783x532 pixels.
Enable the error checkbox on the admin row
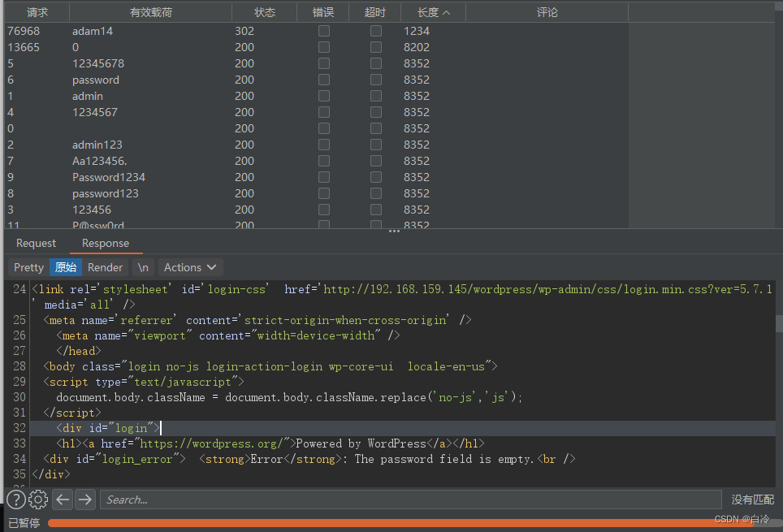click(x=324, y=96)
